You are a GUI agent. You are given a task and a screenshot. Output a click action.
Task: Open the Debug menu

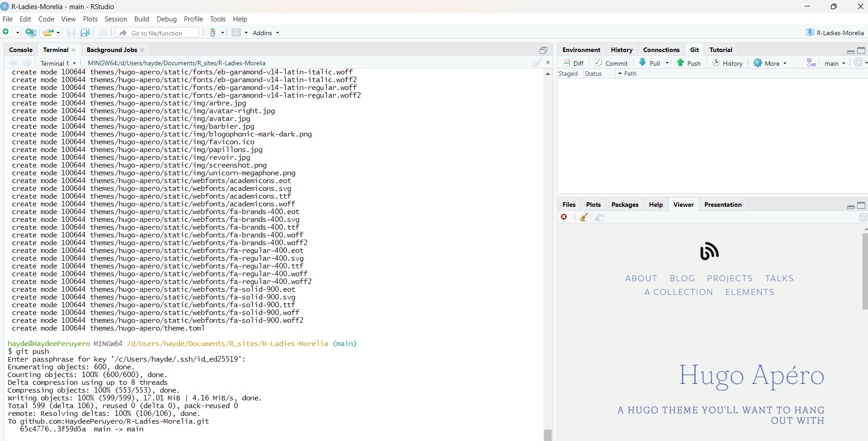167,19
